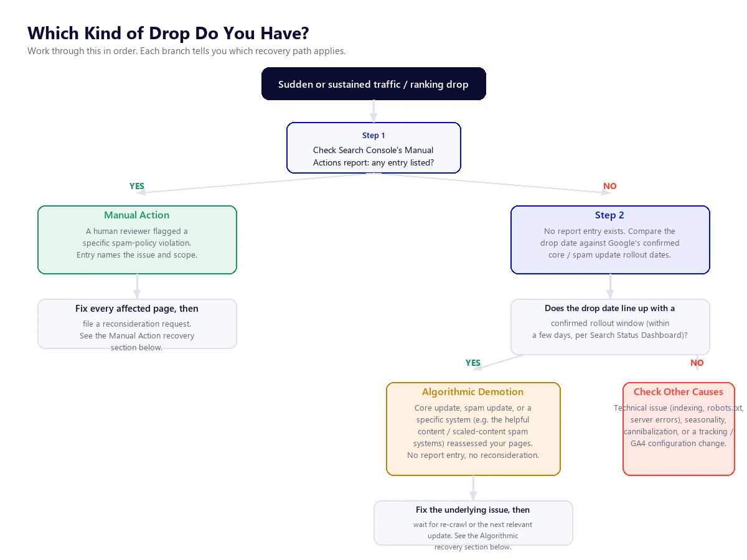Click 'file a reconsideration request.' line
The width and height of the screenshot is (747, 560).
pos(137,324)
